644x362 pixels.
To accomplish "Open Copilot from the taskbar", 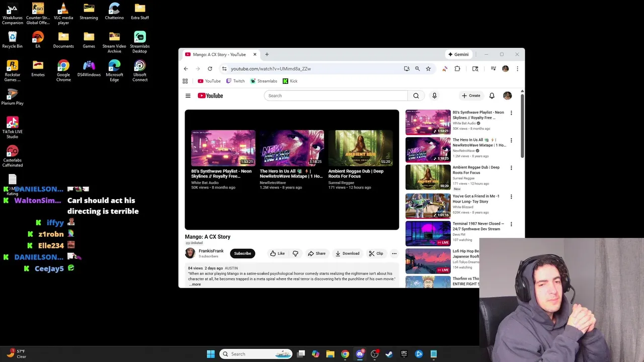I will coord(315,354).
